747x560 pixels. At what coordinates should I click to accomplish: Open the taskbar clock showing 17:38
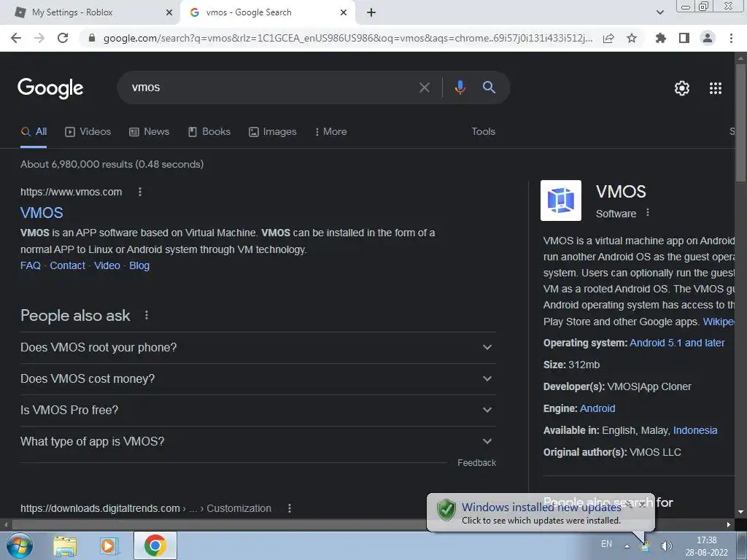coord(706,546)
